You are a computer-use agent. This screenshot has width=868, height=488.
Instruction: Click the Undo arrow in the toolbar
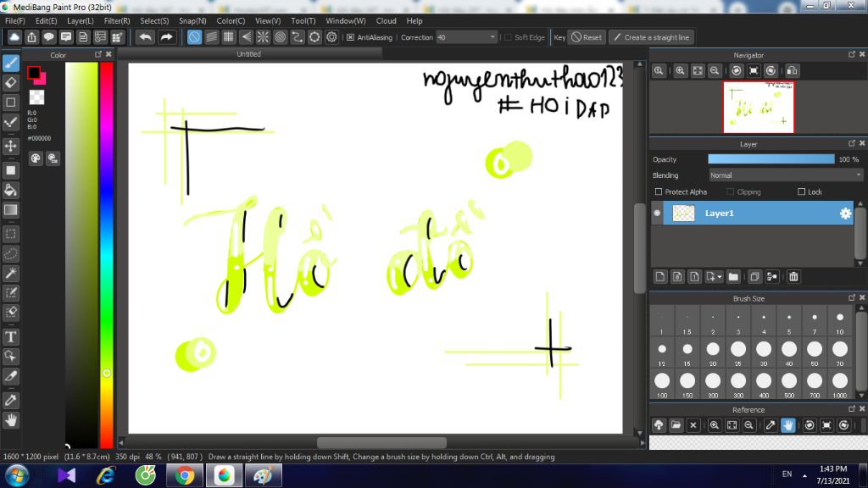(x=146, y=37)
